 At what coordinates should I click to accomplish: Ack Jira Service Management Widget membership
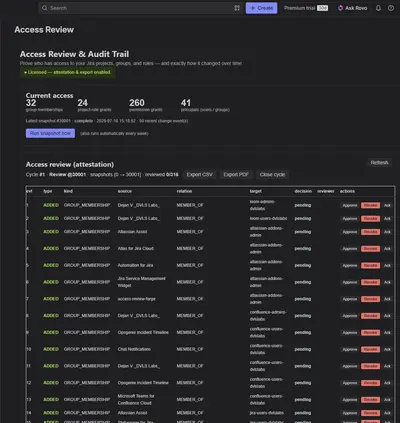(387, 282)
